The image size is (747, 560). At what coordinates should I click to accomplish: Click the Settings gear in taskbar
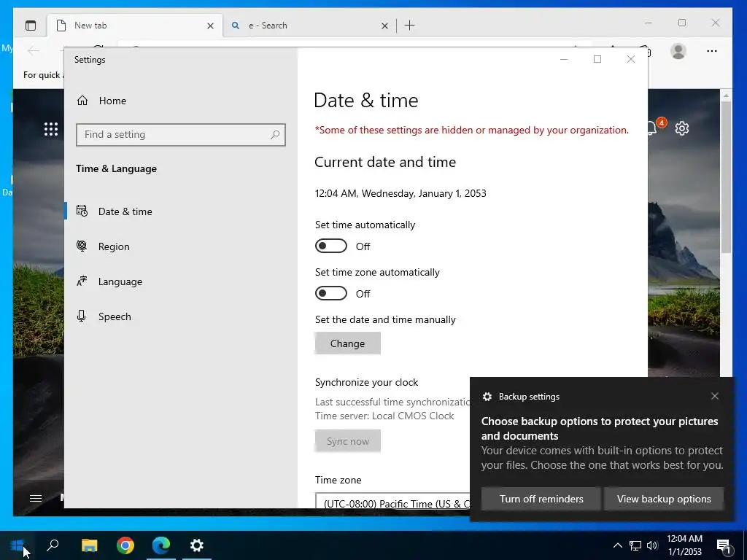[x=197, y=545]
